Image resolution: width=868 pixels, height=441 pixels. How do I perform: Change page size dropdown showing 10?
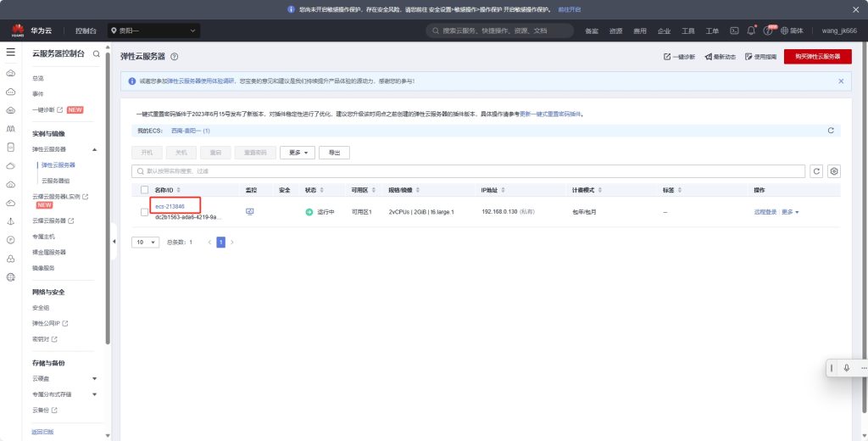click(146, 242)
